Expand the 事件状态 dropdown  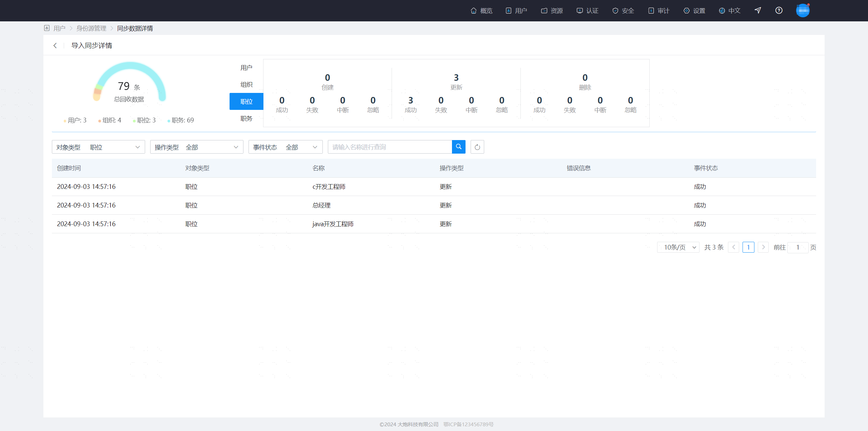[x=285, y=147]
